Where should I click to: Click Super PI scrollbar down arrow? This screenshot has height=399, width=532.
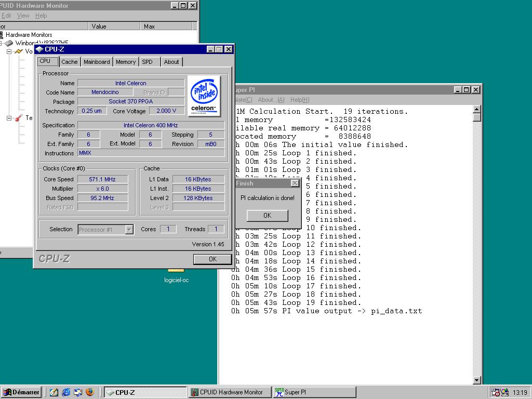pos(477,380)
